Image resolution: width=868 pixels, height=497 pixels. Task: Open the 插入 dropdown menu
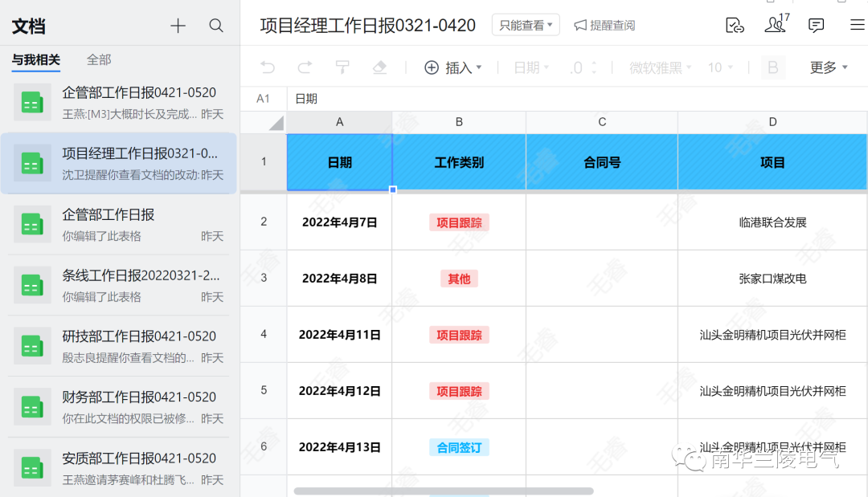click(453, 68)
